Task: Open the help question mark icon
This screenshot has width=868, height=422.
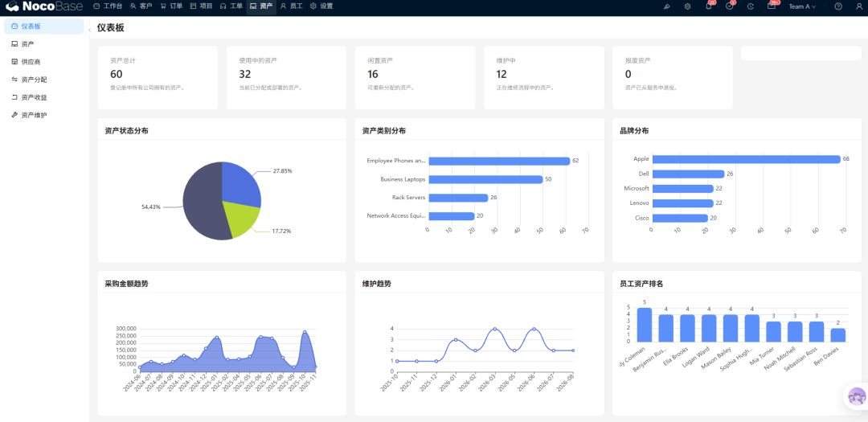Action: point(838,6)
